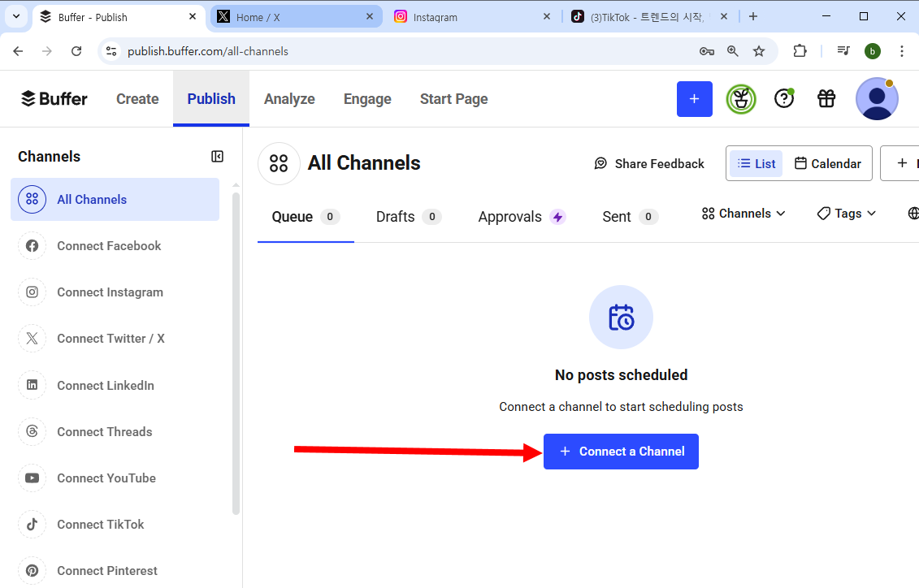Click the Connect Facebook label
Image resolution: width=919 pixels, height=588 pixels.
109,246
